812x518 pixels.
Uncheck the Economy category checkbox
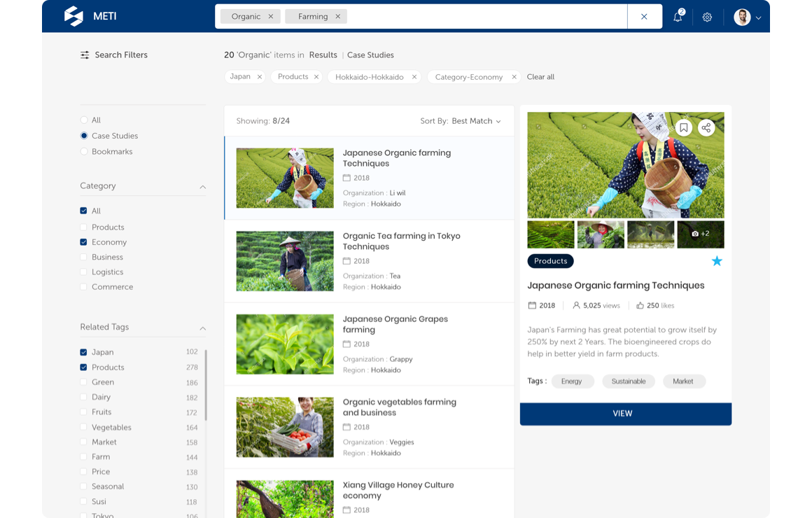coord(83,242)
